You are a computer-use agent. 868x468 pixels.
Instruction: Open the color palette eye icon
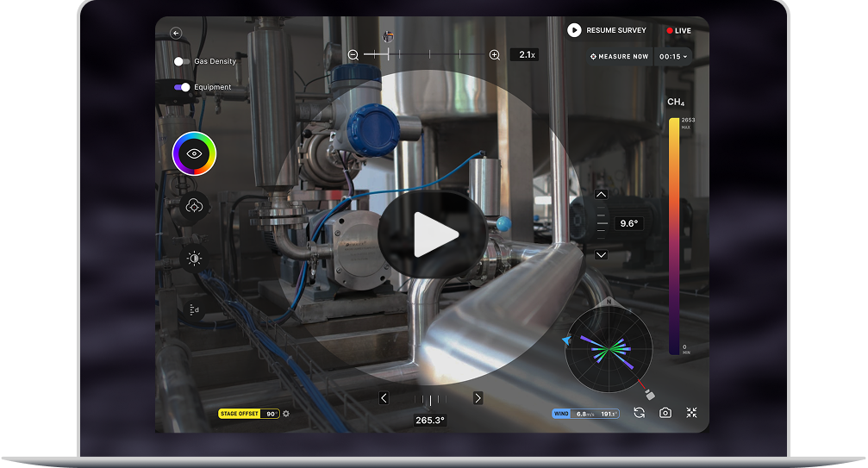(x=195, y=154)
